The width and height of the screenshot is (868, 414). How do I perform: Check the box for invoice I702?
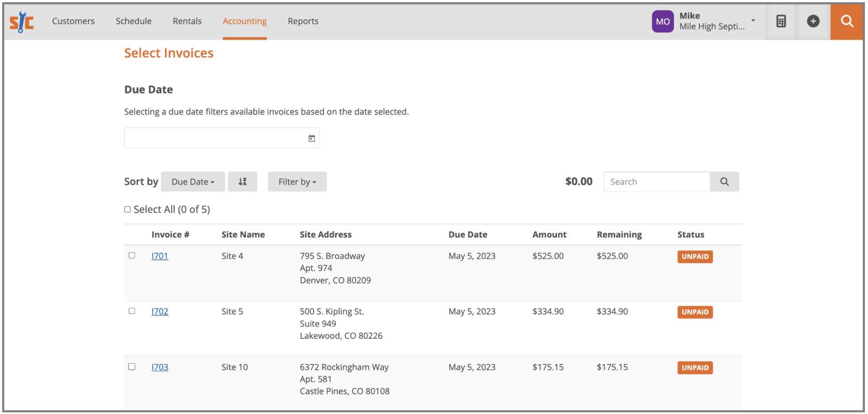pos(132,311)
